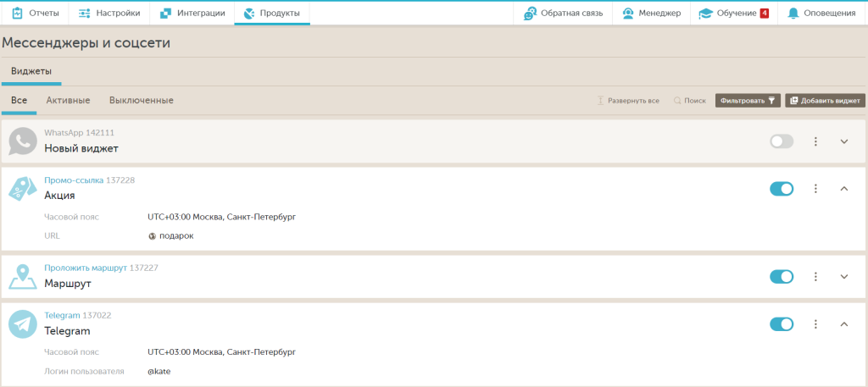Click the подарок URL value
This screenshot has height=387, width=868.
[176, 236]
